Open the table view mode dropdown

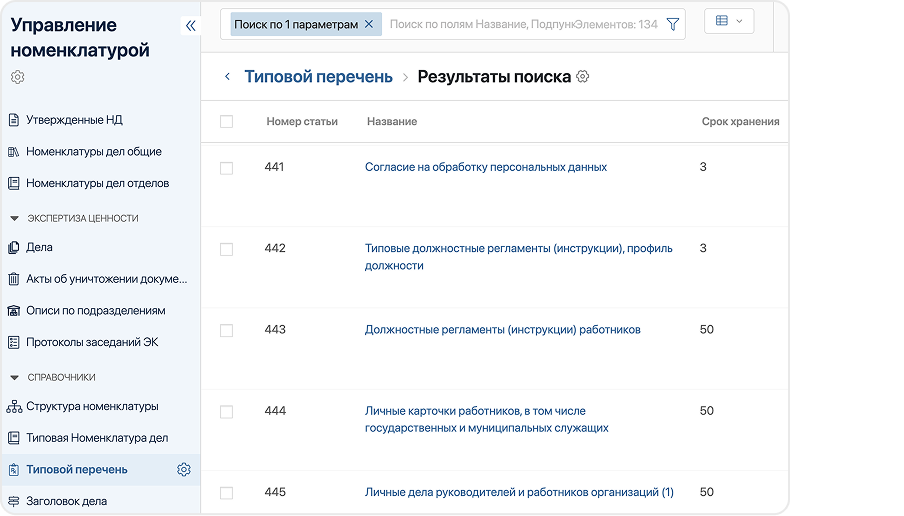pyautogui.click(x=729, y=21)
